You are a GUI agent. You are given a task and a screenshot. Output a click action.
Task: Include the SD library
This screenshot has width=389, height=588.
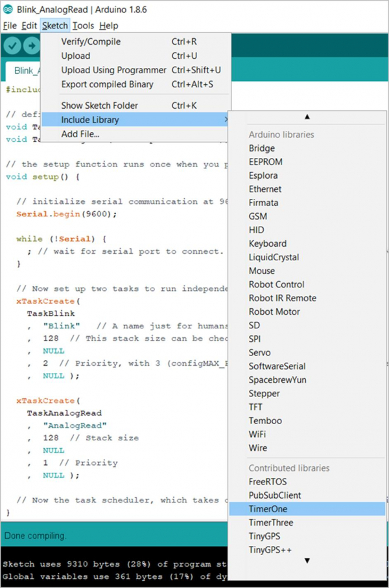click(307, 325)
